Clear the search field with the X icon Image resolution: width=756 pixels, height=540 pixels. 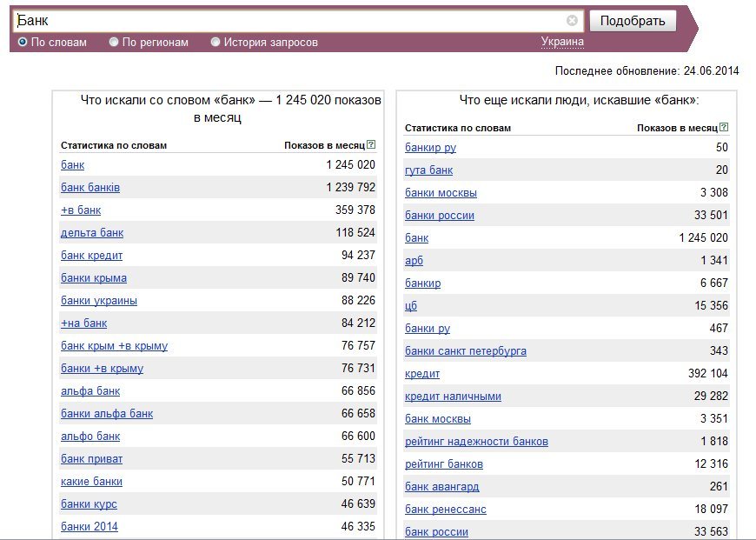pos(572,20)
